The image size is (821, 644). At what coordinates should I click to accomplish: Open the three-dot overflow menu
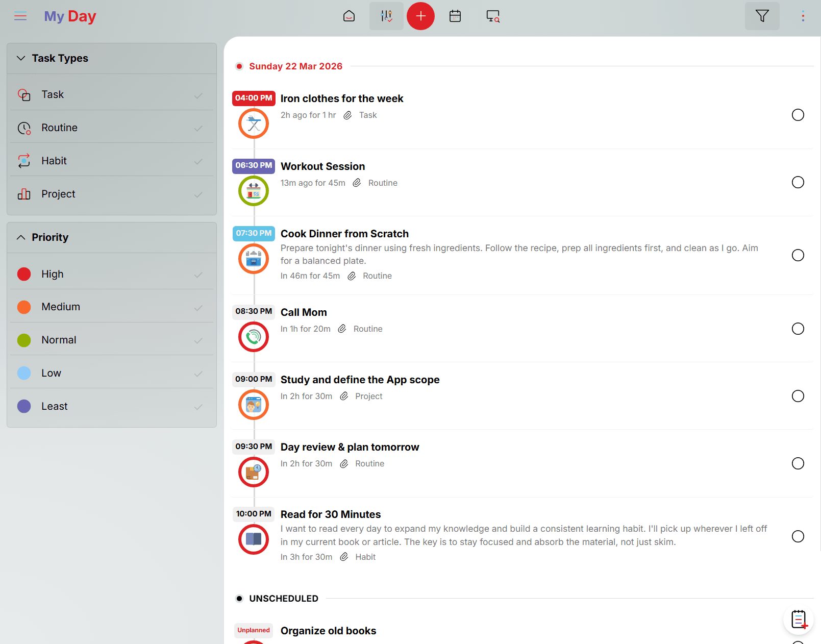(802, 16)
